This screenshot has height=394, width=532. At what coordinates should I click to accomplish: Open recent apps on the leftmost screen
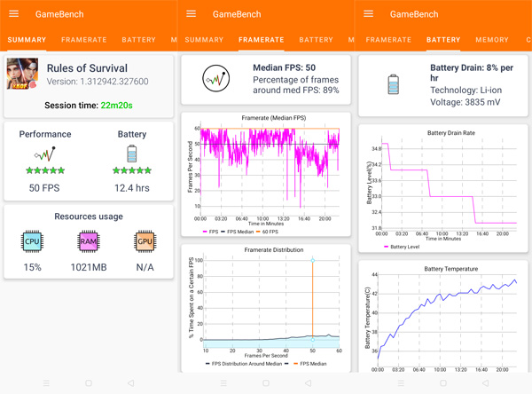point(46,383)
